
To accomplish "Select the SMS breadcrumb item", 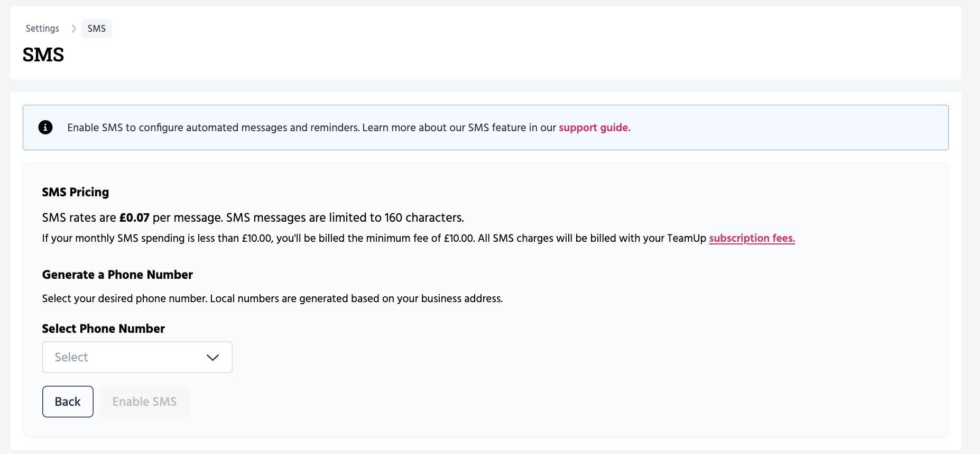I will pyautogui.click(x=97, y=29).
